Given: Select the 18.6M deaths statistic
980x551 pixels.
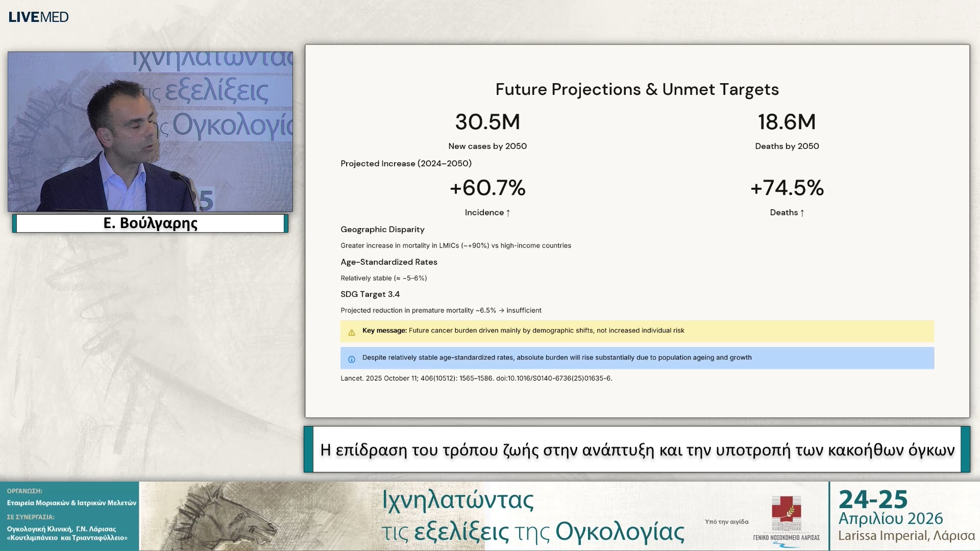Looking at the screenshot, I should coord(787,122).
